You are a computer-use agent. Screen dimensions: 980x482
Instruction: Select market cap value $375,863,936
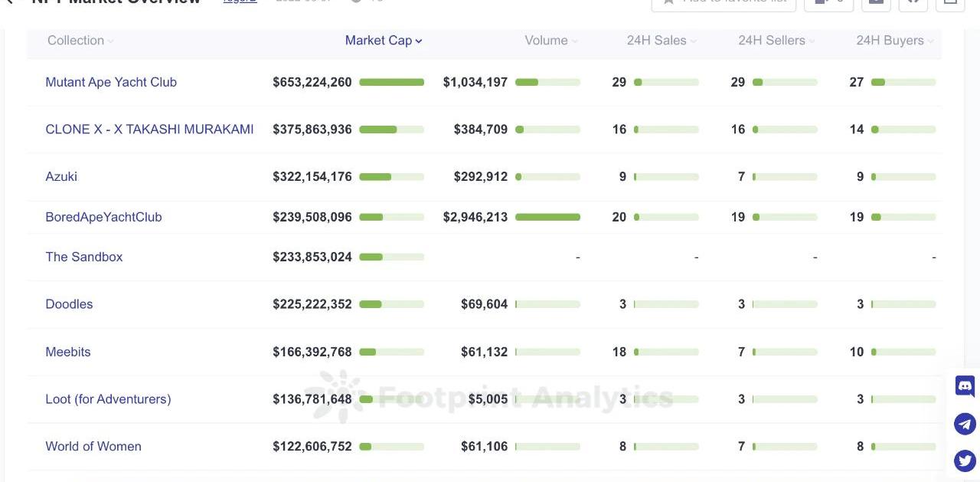[x=312, y=130]
